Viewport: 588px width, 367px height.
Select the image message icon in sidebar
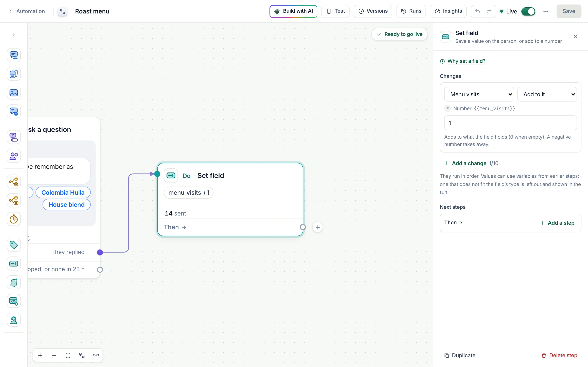click(14, 93)
